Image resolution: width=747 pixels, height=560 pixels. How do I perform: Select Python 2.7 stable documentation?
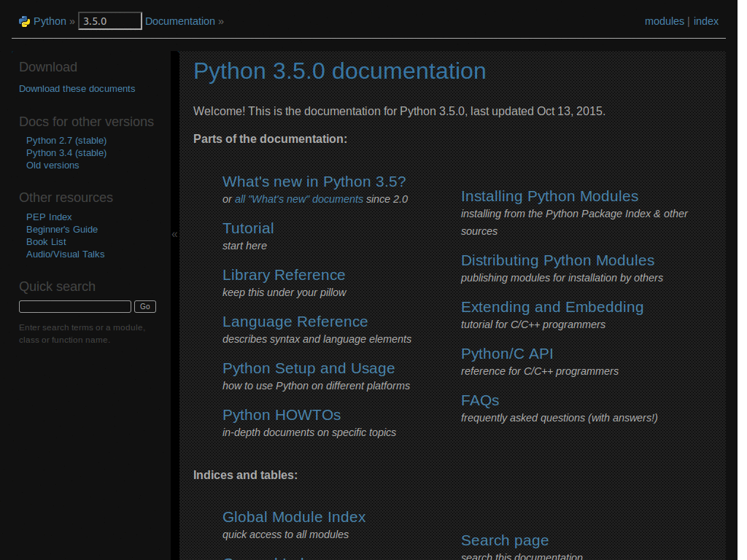click(66, 140)
